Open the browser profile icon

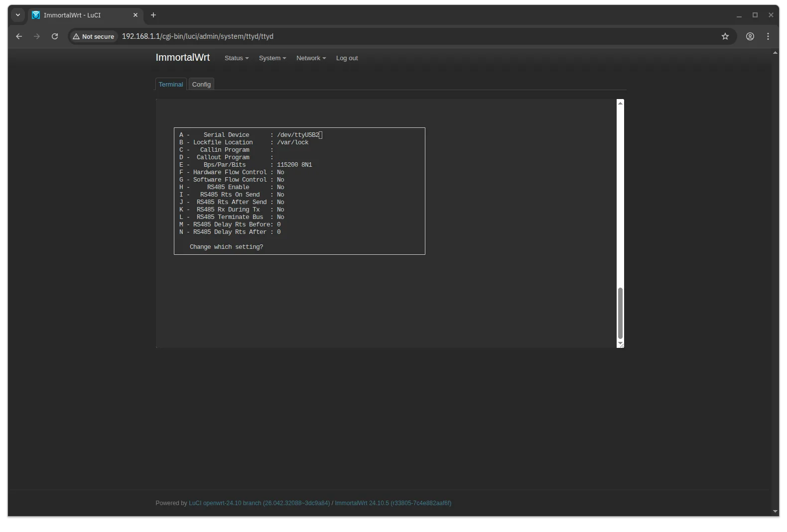pyautogui.click(x=750, y=36)
